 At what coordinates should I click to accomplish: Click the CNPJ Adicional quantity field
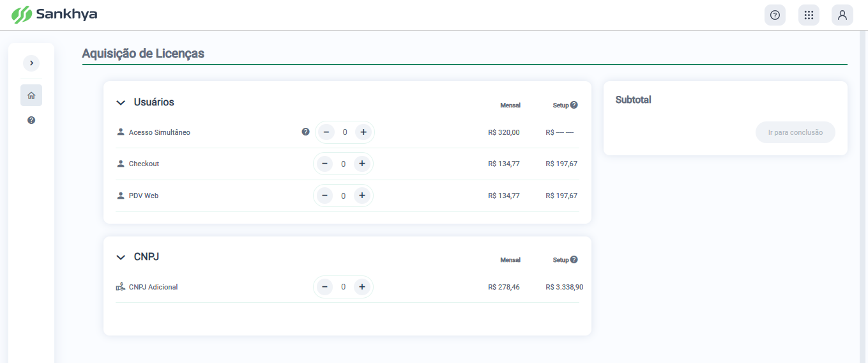tap(343, 287)
